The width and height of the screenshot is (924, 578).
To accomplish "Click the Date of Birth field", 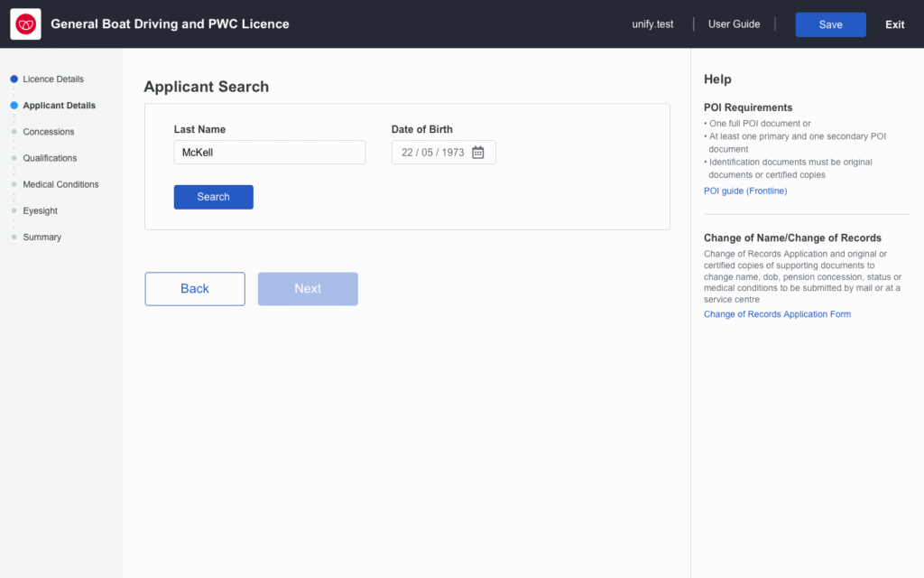I will [443, 152].
